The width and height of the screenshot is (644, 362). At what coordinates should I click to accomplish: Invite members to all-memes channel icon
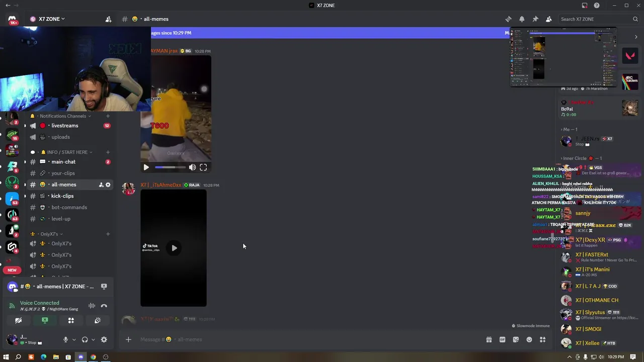click(x=101, y=185)
